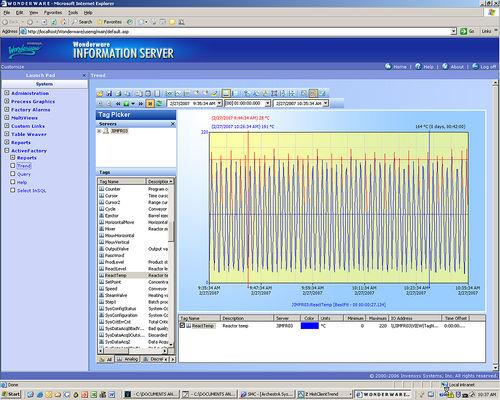The image size is (500, 400).
Task: Switch to the All tags tab
Action: coord(105,359)
